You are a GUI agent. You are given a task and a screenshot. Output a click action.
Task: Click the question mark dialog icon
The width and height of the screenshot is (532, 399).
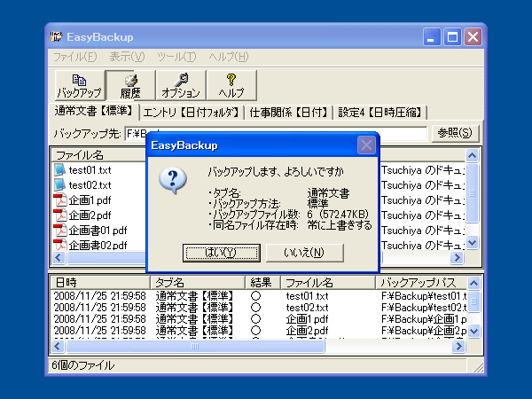click(173, 180)
